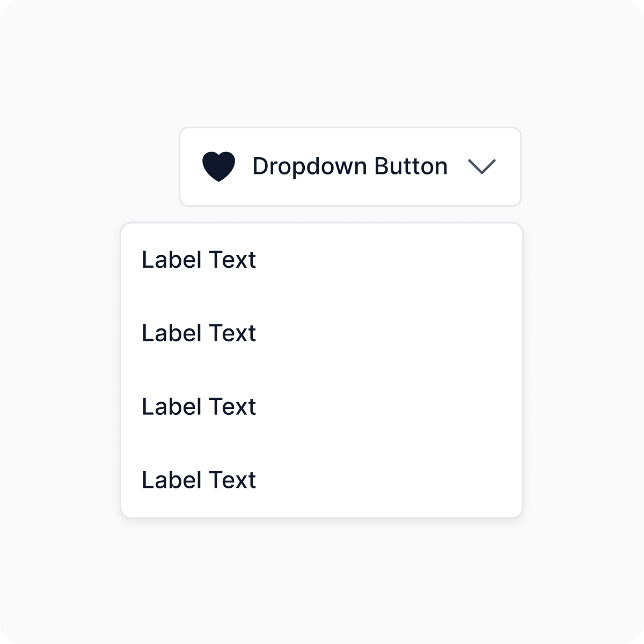
Task: Choose the third Label Text option
Action: (199, 407)
